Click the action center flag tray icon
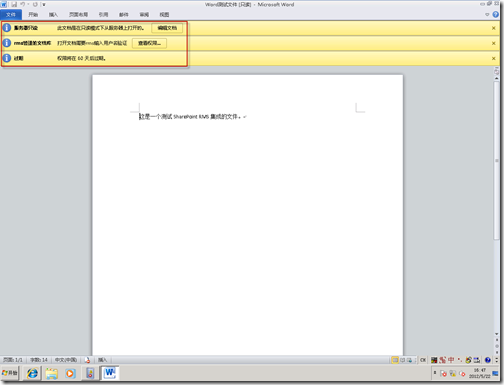This screenshot has height=385, width=504. 443,373
